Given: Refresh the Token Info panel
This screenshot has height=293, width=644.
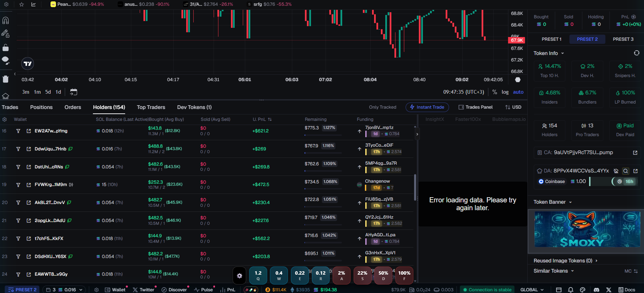Looking at the screenshot, I should click(x=637, y=53).
